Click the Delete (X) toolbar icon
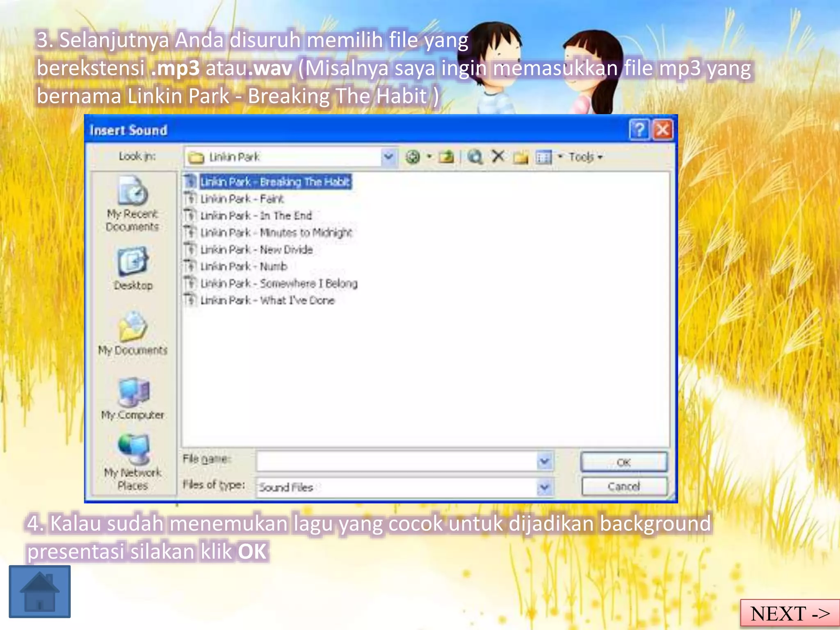840x630 pixels. pos(498,156)
